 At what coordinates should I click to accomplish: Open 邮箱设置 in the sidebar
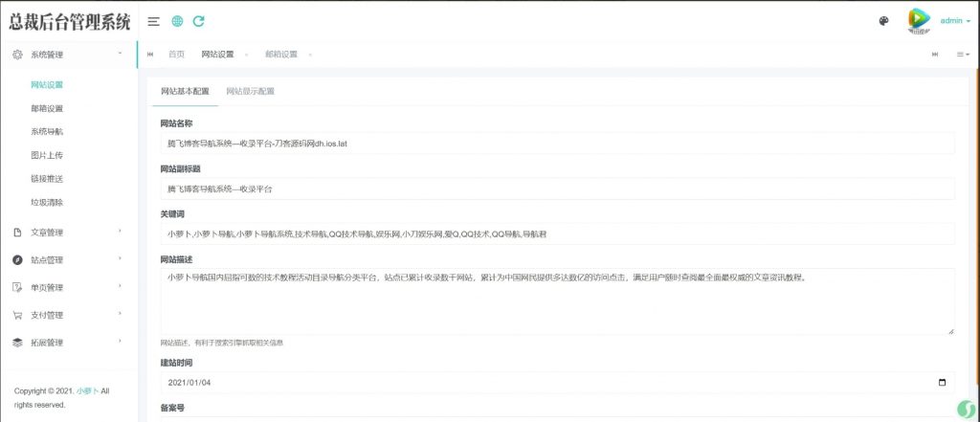47,108
